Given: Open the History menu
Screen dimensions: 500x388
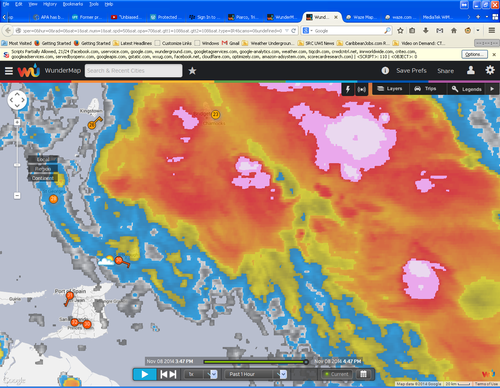Looking at the screenshot, I should pyautogui.click(x=50, y=4).
